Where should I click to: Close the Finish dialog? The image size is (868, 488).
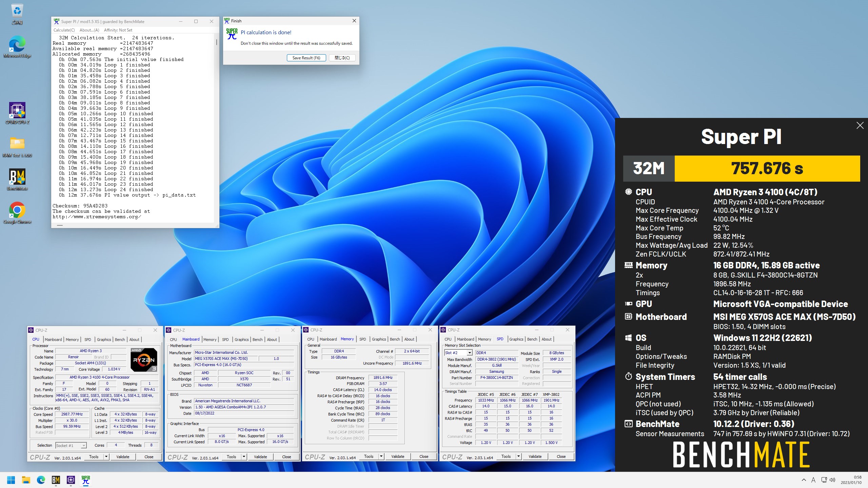(354, 21)
